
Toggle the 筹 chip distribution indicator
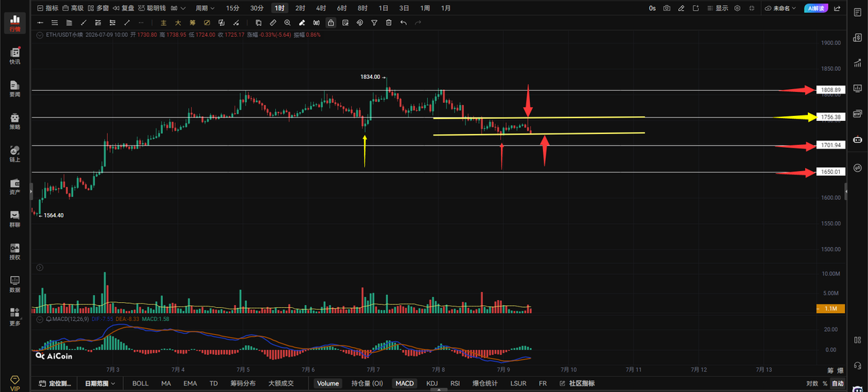(x=192, y=22)
